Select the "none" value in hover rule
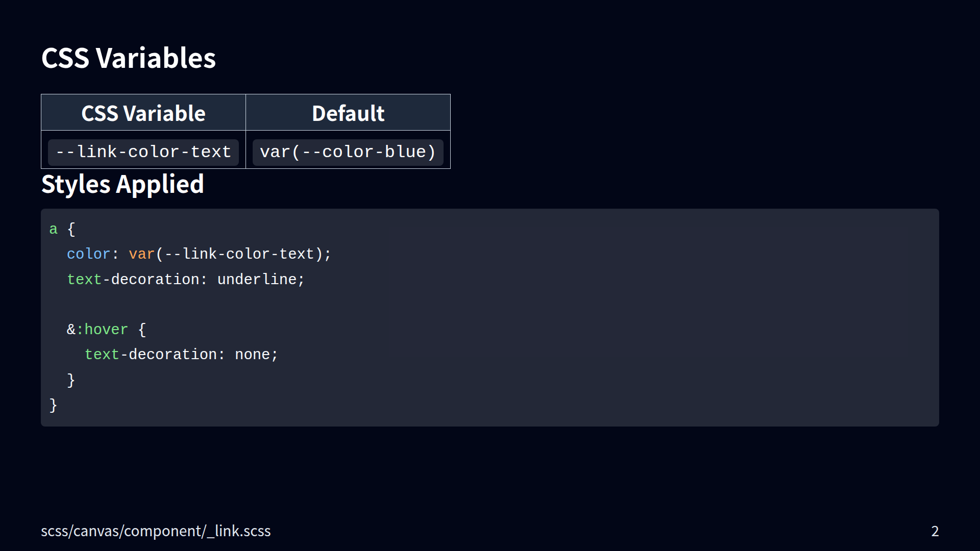The image size is (980, 551). click(252, 355)
